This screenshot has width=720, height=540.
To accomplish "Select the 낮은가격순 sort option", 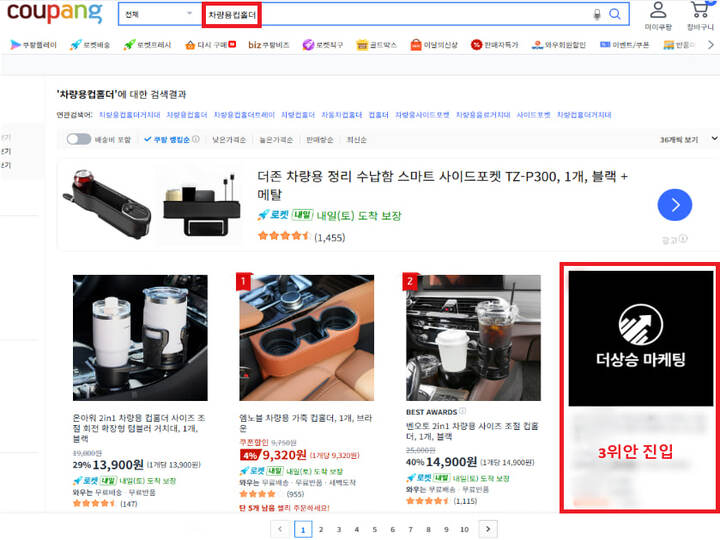I will pos(229,140).
